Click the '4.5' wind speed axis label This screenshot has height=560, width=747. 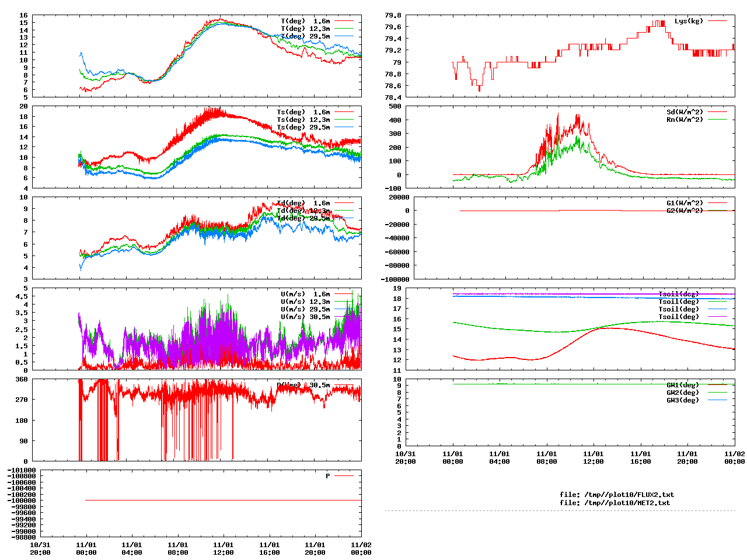tap(22, 296)
